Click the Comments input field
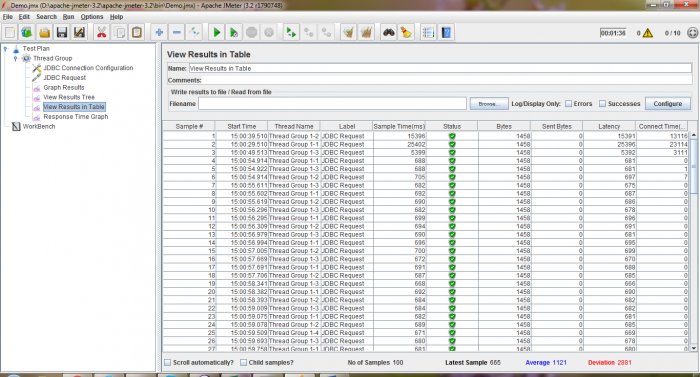The height and width of the screenshot is (377, 700). (446, 80)
